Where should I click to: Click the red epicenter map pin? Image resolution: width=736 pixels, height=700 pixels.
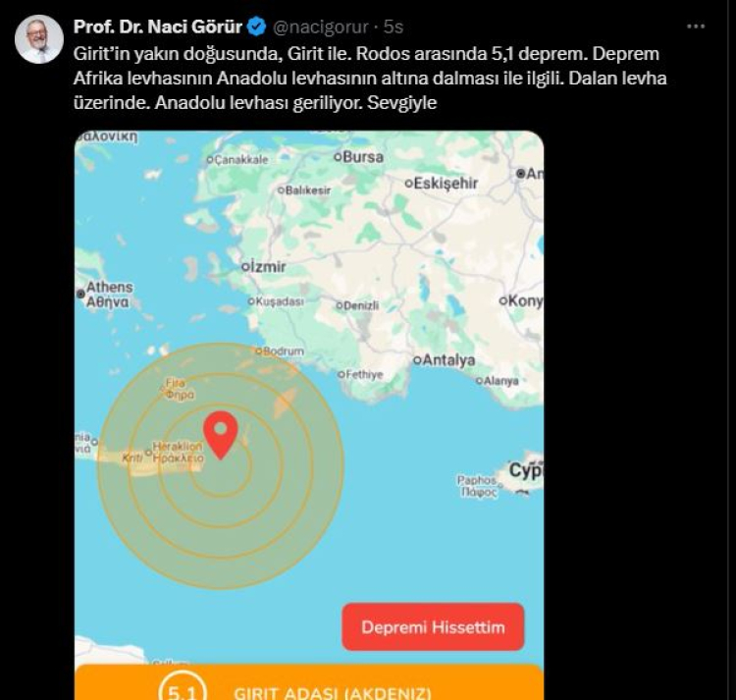221,435
